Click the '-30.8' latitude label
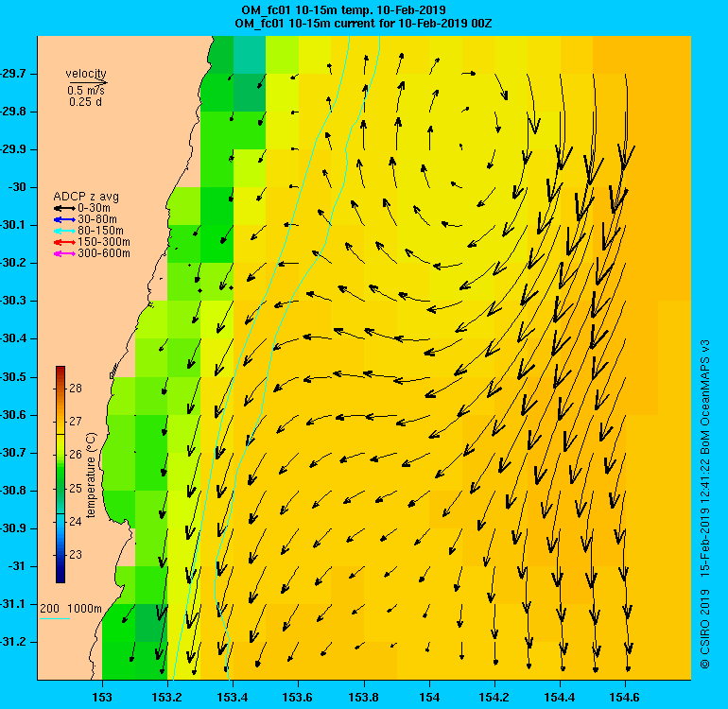 pyautogui.click(x=13, y=491)
